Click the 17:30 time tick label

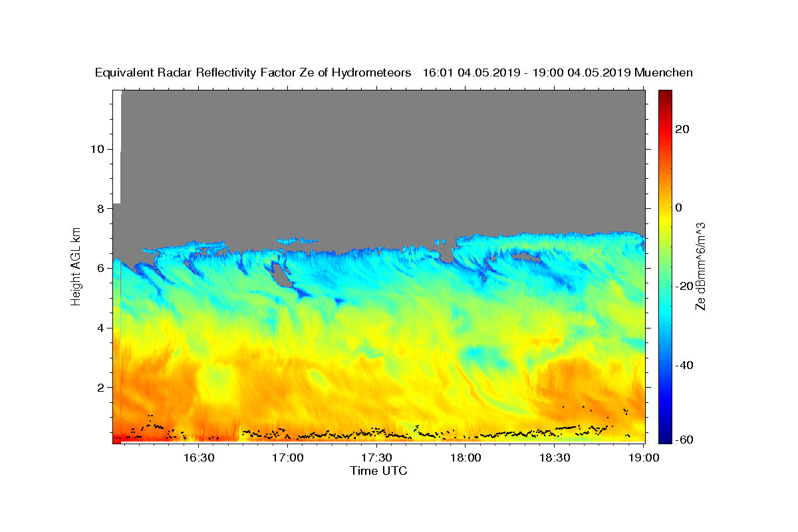377,458
